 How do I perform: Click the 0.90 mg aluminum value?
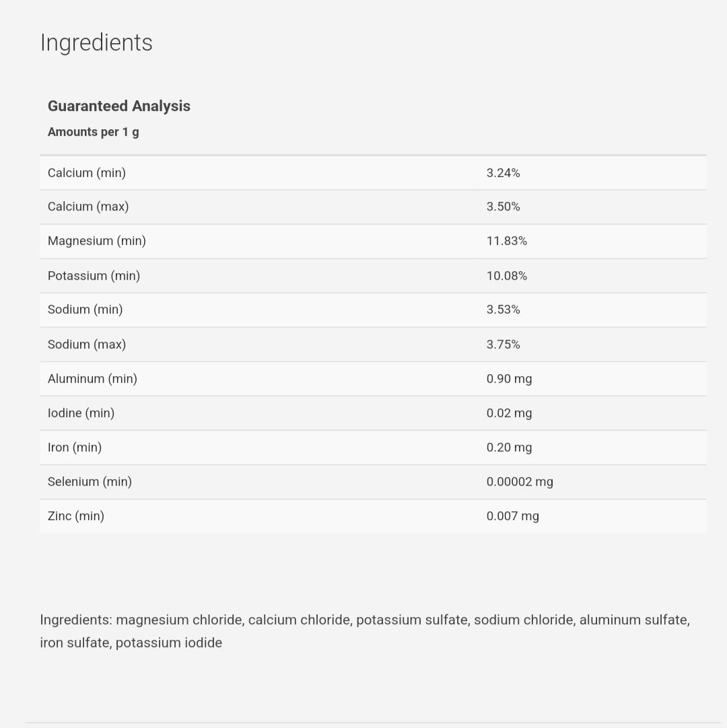[509, 379]
